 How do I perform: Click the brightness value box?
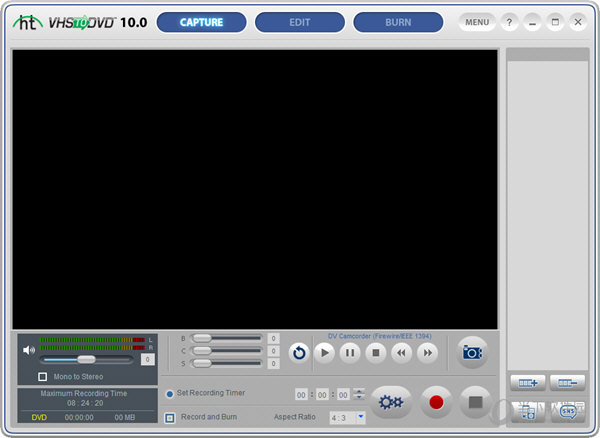coord(273,338)
